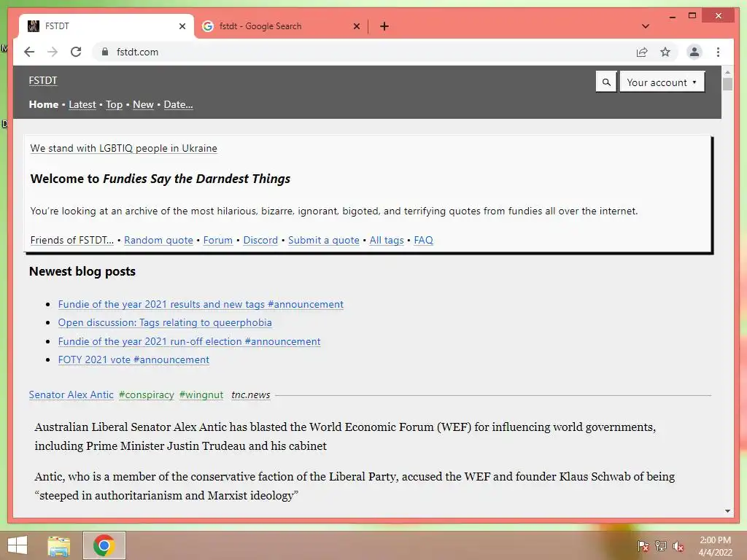
Task: Open the taskbar clock showing 2:00 PM
Action: 715,545
